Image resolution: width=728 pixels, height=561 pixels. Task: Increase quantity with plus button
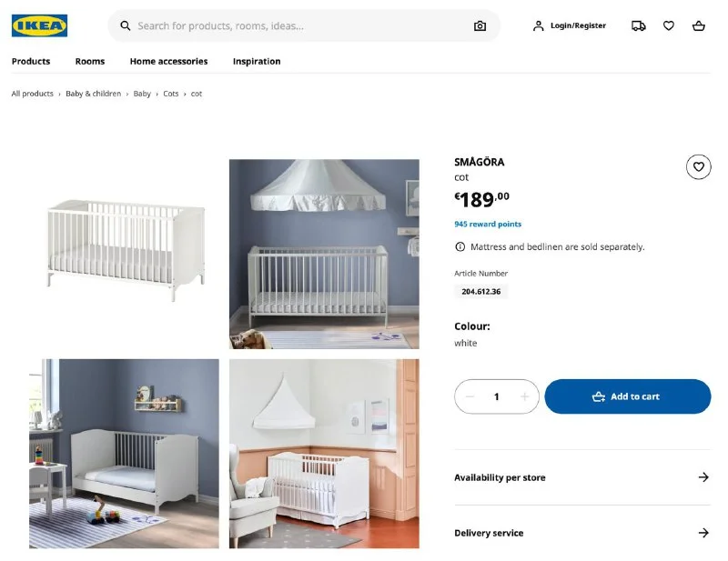click(x=524, y=396)
